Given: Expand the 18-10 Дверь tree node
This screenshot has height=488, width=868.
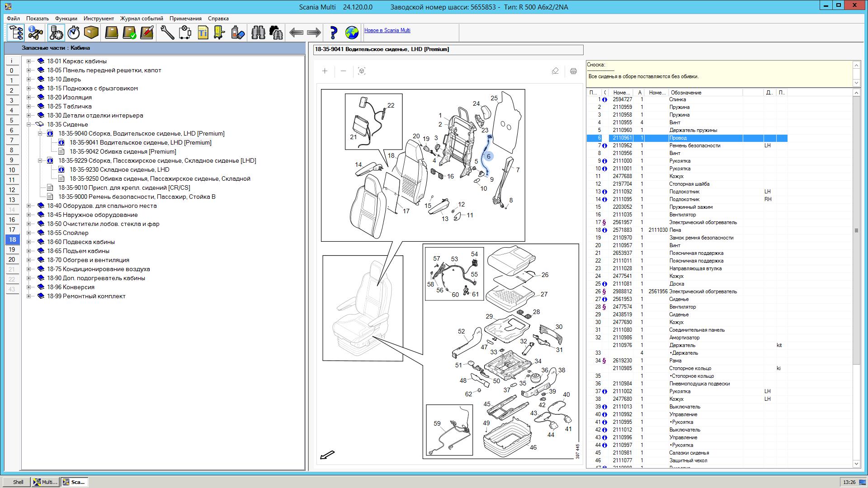Looking at the screenshot, I should click(29, 80).
